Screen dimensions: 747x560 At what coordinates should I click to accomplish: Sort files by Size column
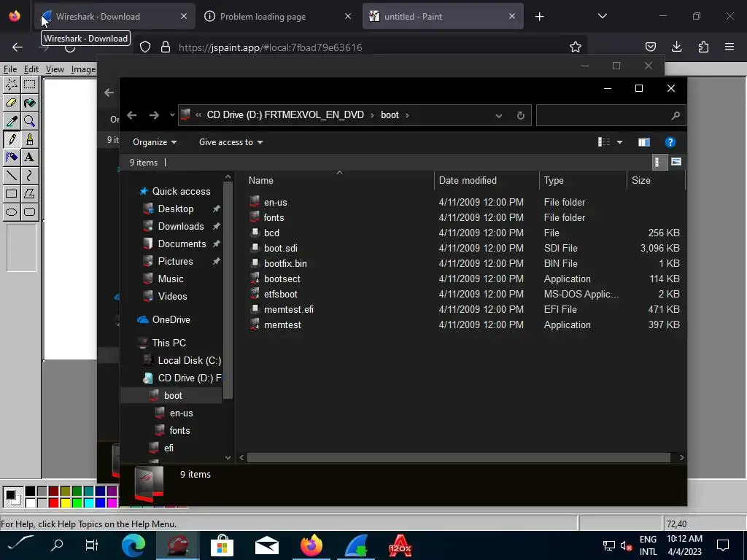[656, 181]
